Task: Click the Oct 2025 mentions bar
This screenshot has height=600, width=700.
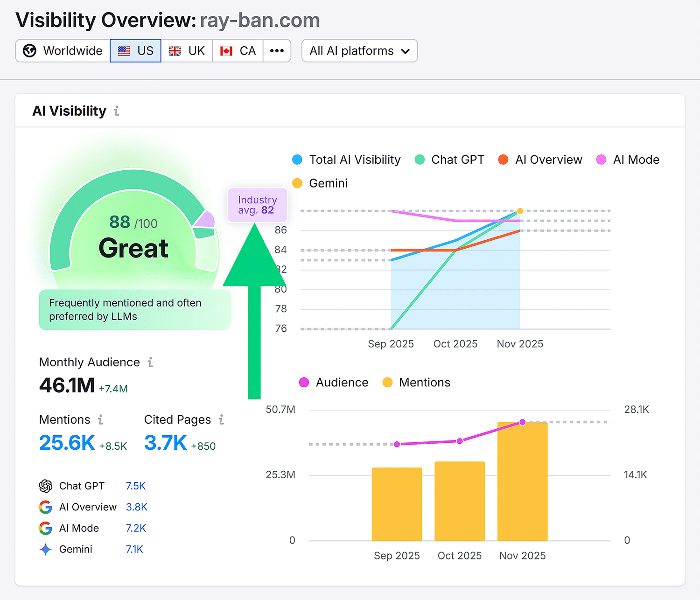Action: 460,501
